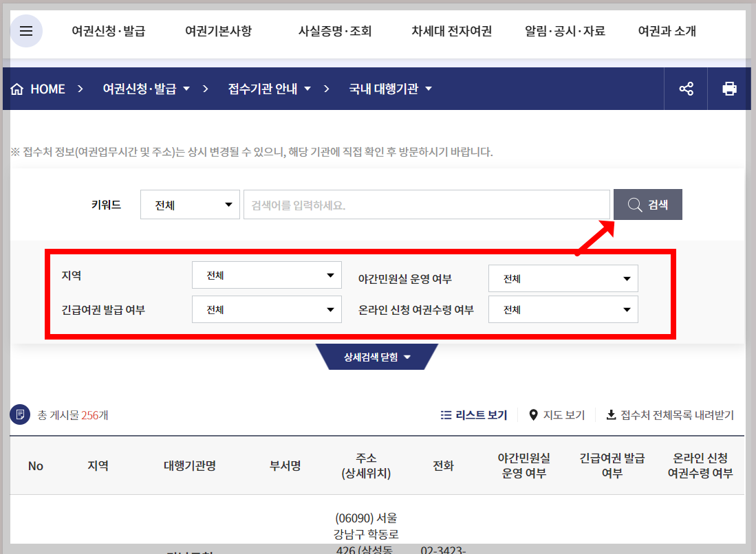The width and height of the screenshot is (756, 554).
Task: Click the share icon in the breadcrumb bar
Action: (x=684, y=88)
